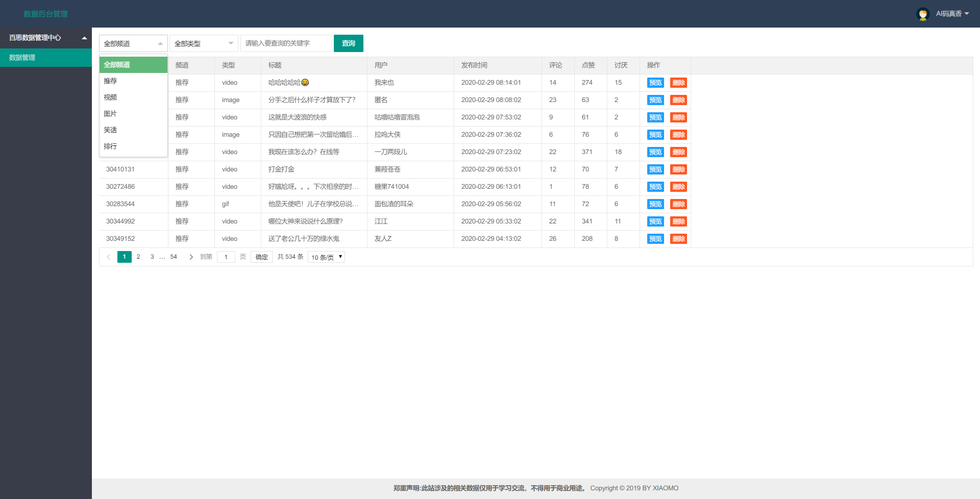Screen dimensions: 980x499
Task: Go to page 1 in pagination
Action: [x=125, y=257]
